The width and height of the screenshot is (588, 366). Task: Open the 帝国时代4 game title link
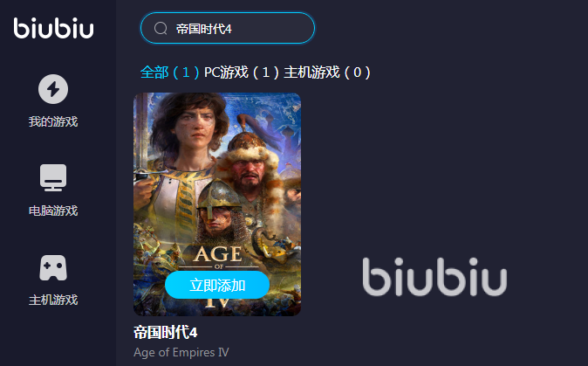166,332
